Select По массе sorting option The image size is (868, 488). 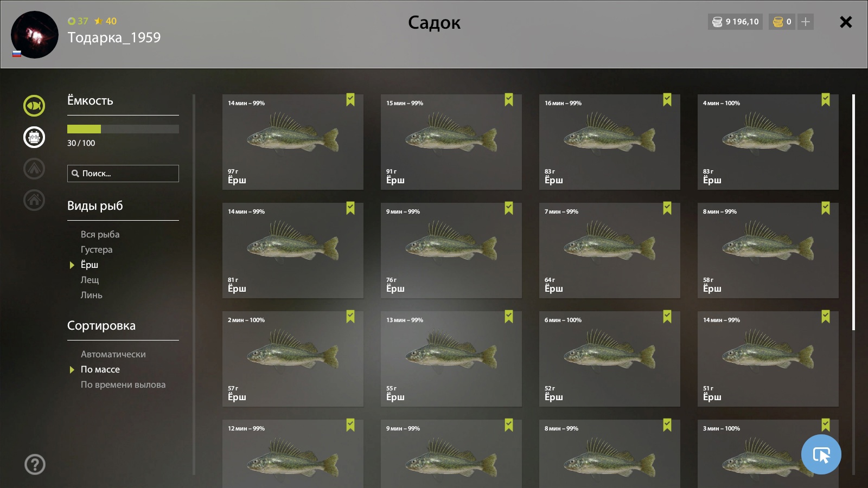(100, 369)
